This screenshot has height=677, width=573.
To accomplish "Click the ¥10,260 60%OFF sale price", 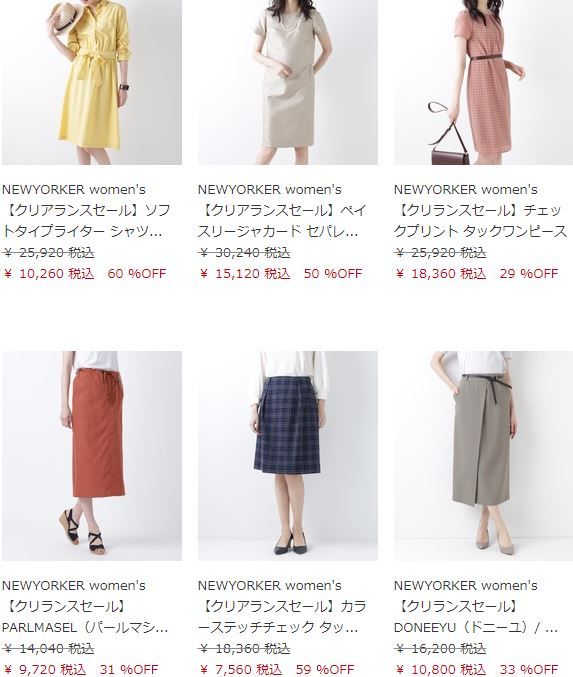I will 85,274.
